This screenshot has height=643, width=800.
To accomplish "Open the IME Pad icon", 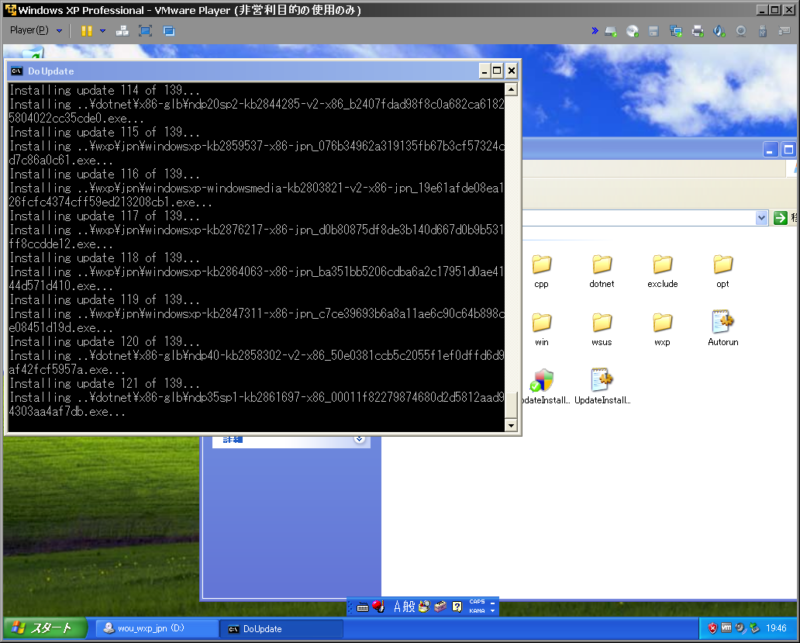I will (x=424, y=607).
